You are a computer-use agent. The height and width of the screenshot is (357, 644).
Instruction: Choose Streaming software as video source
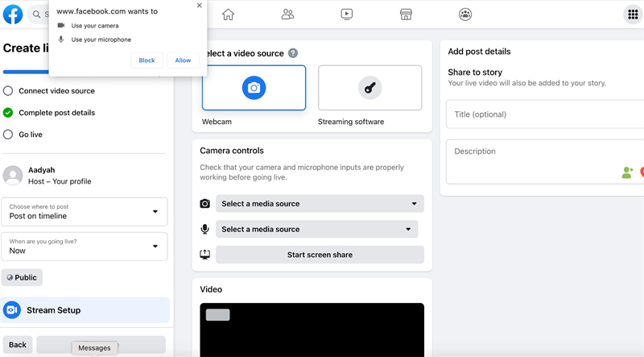[369, 88]
